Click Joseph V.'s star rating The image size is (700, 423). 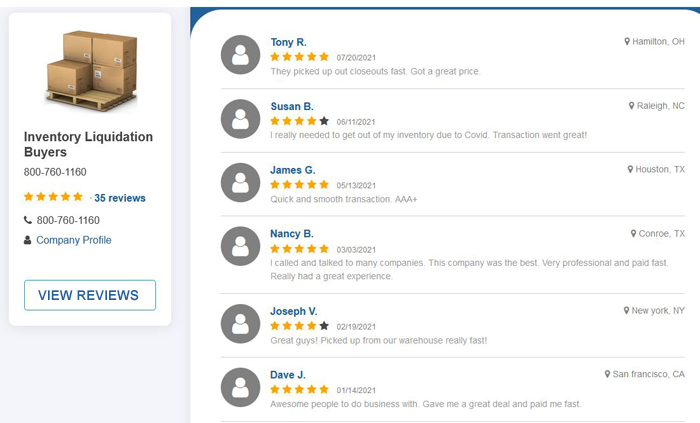299,325
